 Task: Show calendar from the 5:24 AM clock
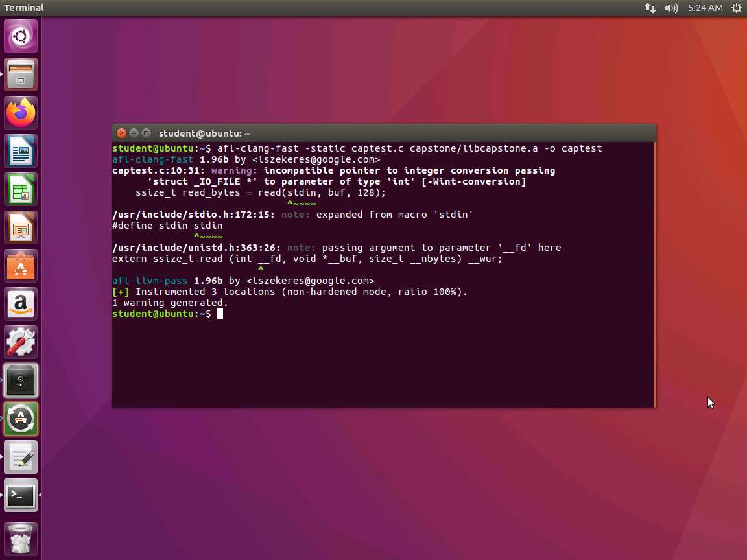(705, 8)
